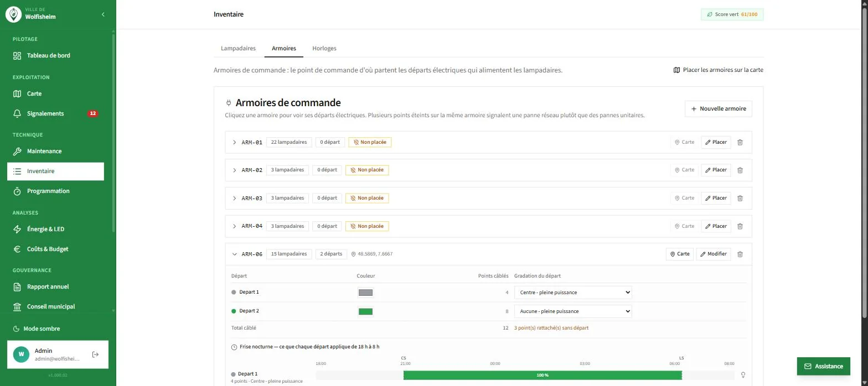Click the Depart 1 100% timeline bar
The image size is (868, 386).
[542, 375]
